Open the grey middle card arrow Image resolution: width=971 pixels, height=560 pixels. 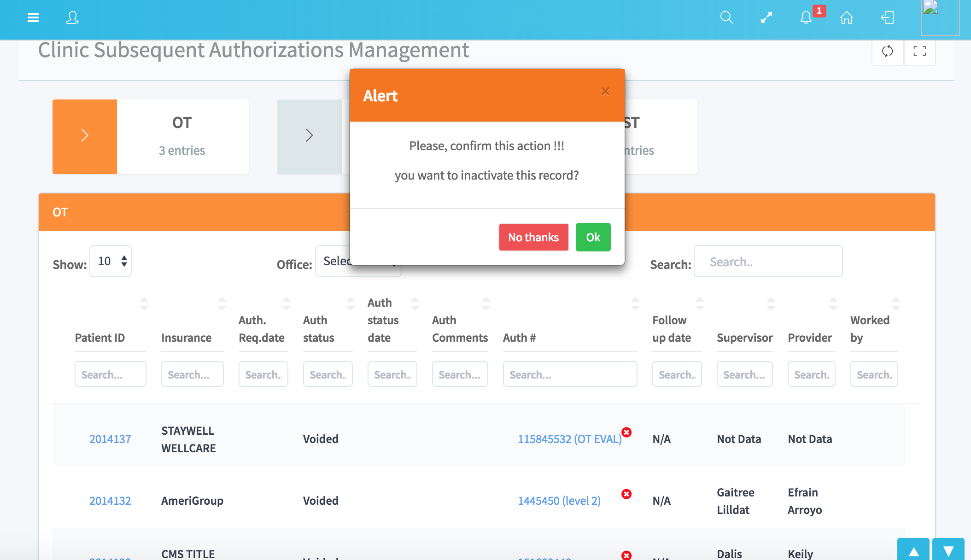(x=309, y=136)
